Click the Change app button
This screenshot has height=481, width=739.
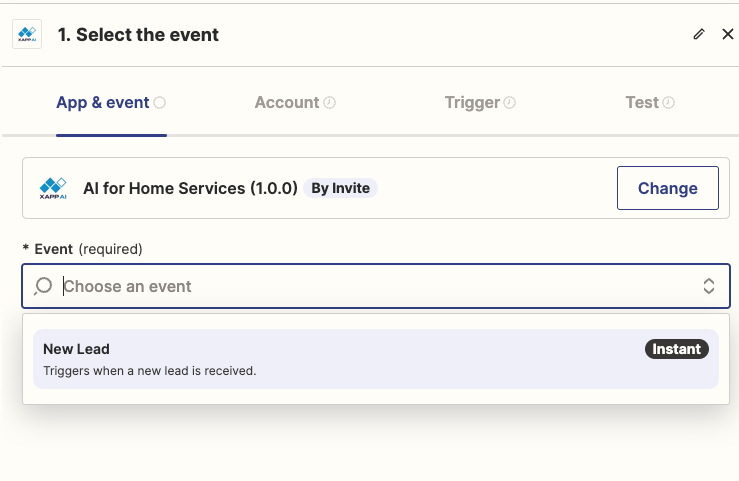(668, 188)
